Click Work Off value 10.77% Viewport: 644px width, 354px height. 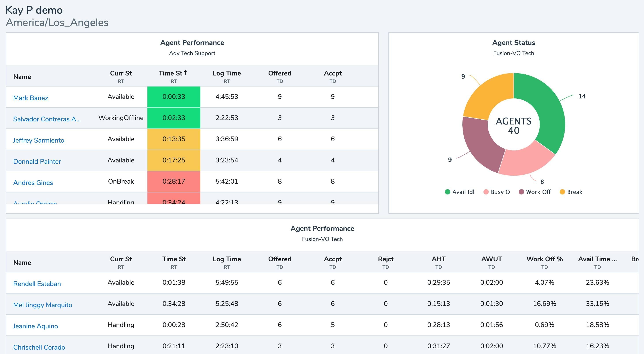[x=544, y=346]
